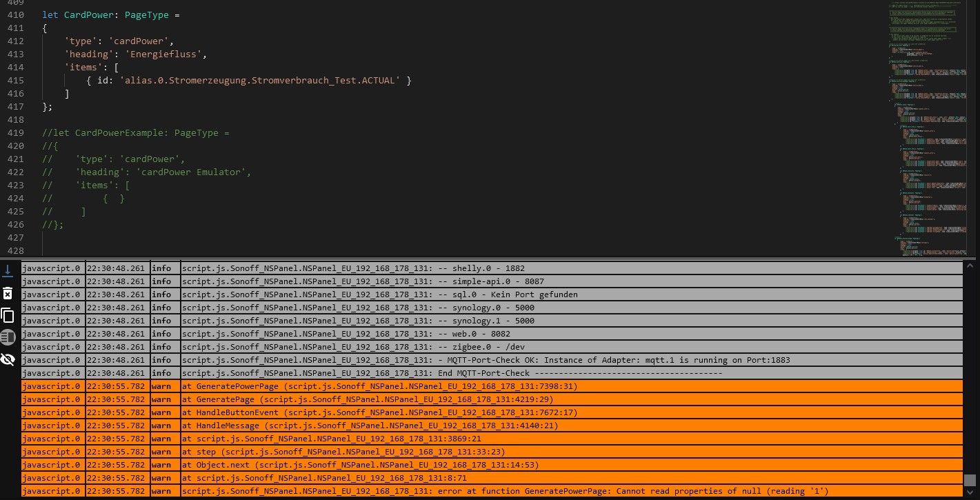Select the 'synology.0 - 5000' log entry
This screenshot has height=500, width=980.
point(492,307)
